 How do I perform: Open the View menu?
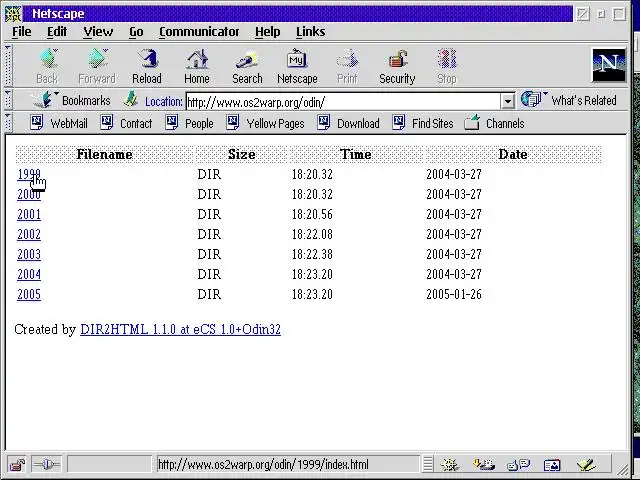pyautogui.click(x=98, y=31)
